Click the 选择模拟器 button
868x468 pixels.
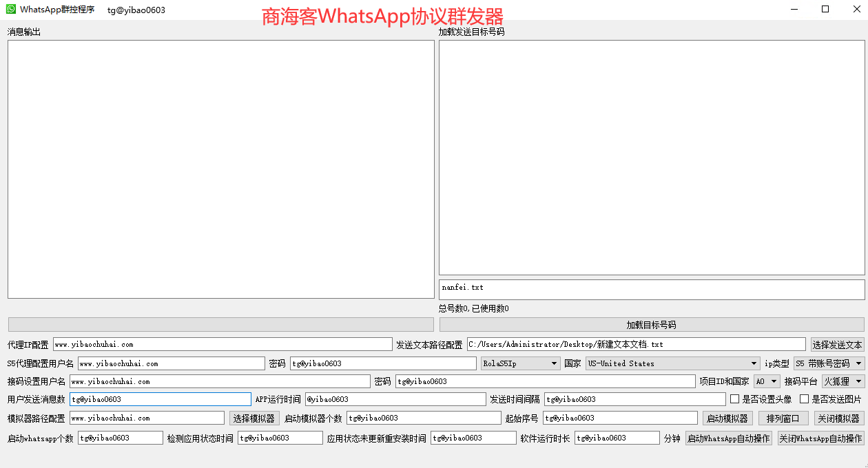click(254, 418)
